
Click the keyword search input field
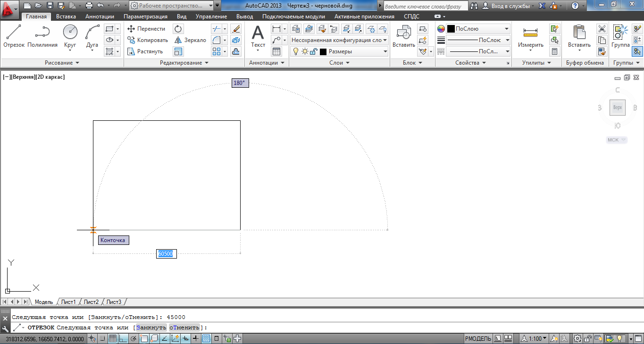click(426, 6)
